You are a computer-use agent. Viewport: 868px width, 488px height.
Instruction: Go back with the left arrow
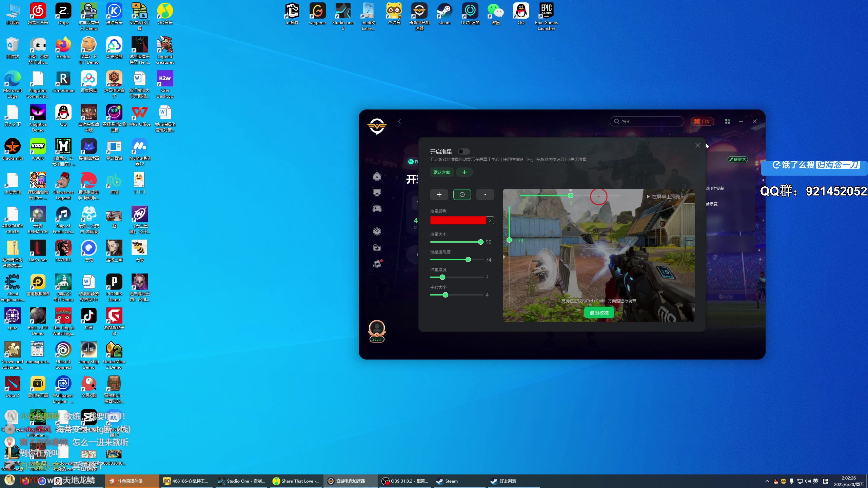[x=399, y=121]
